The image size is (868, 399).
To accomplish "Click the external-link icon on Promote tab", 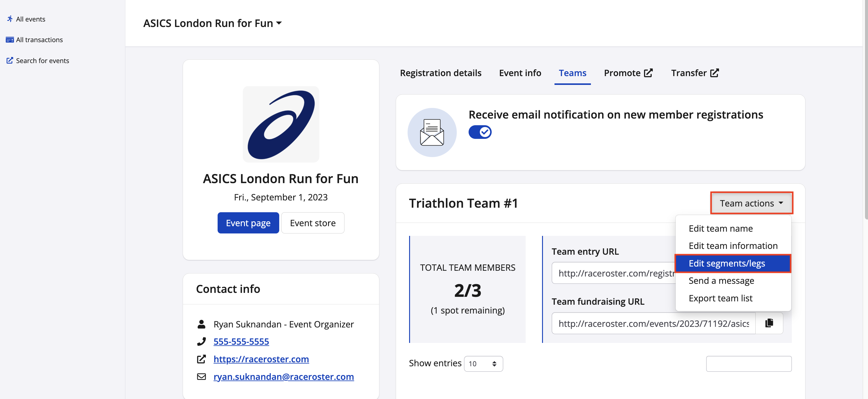I will (x=648, y=73).
